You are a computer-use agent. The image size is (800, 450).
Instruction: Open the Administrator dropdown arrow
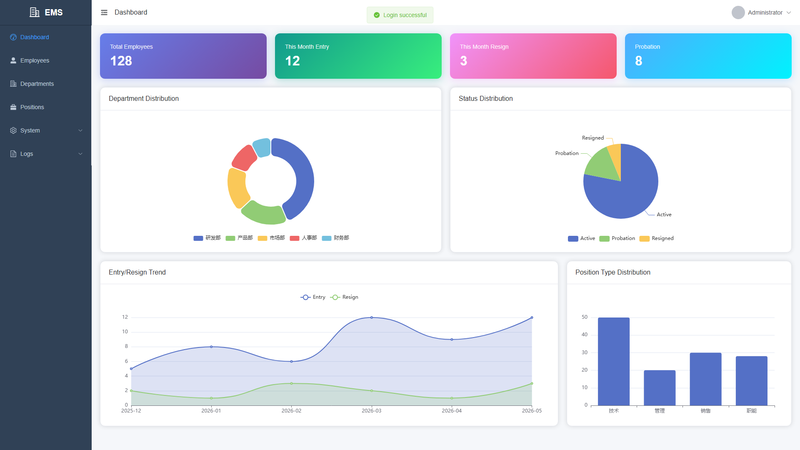pyautogui.click(x=788, y=13)
